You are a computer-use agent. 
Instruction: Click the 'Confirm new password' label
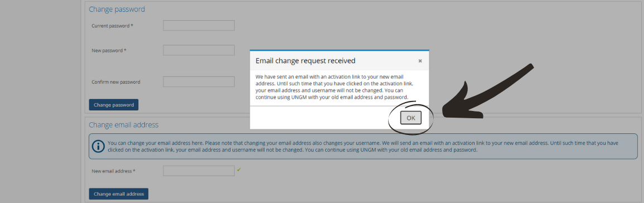[116, 82]
